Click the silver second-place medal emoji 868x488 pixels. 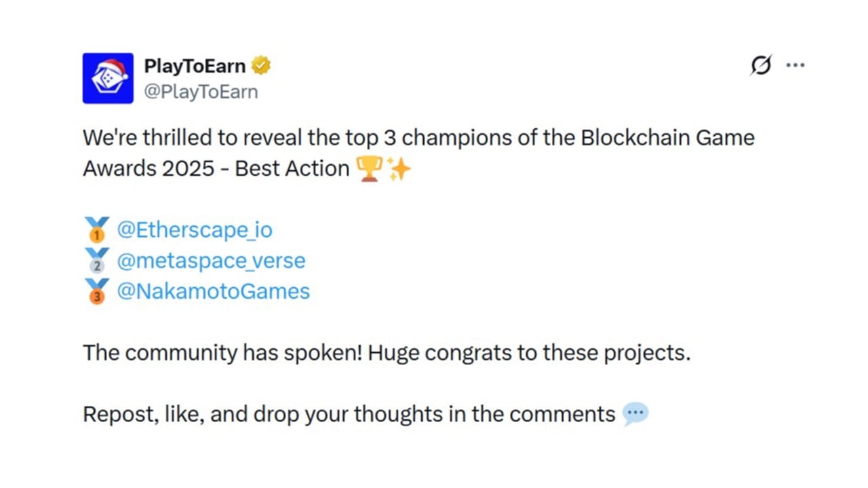click(x=97, y=261)
